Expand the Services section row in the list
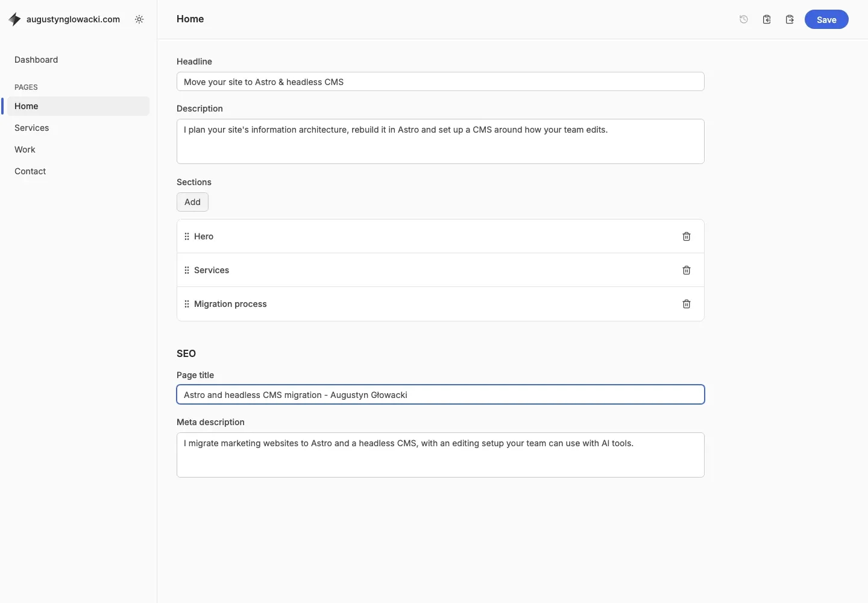Screen dimensions: 868x603 coord(440,270)
